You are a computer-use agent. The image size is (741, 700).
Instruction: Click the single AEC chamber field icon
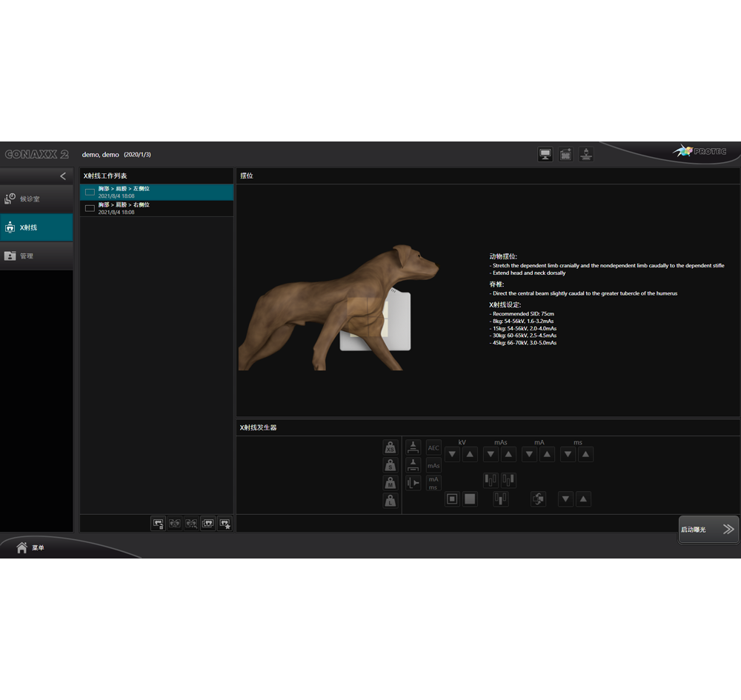(501, 499)
